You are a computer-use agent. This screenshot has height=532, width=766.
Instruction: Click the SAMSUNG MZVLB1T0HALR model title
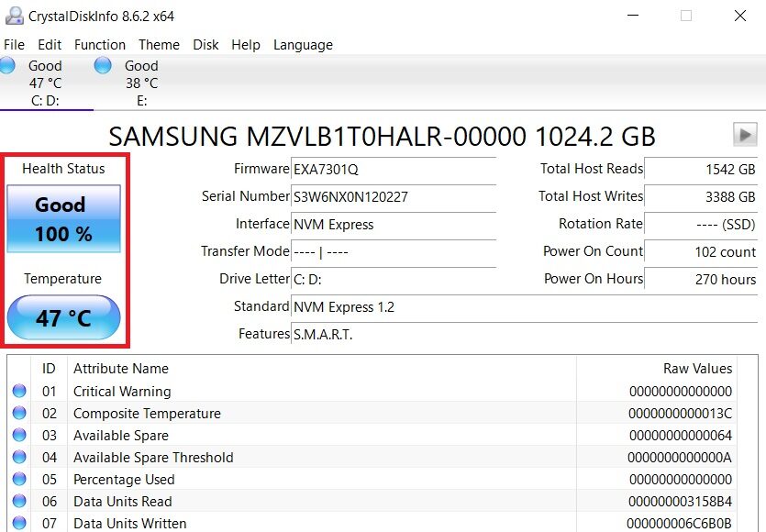[x=382, y=137]
